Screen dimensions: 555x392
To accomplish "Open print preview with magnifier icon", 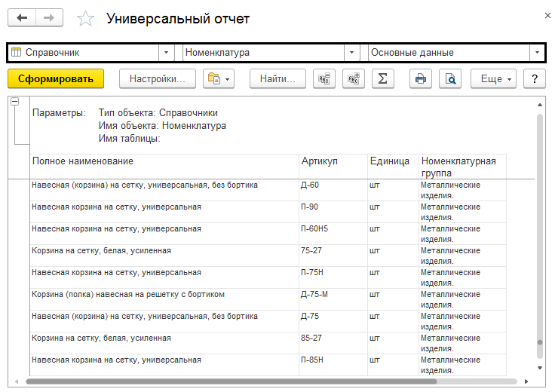I will (x=450, y=78).
